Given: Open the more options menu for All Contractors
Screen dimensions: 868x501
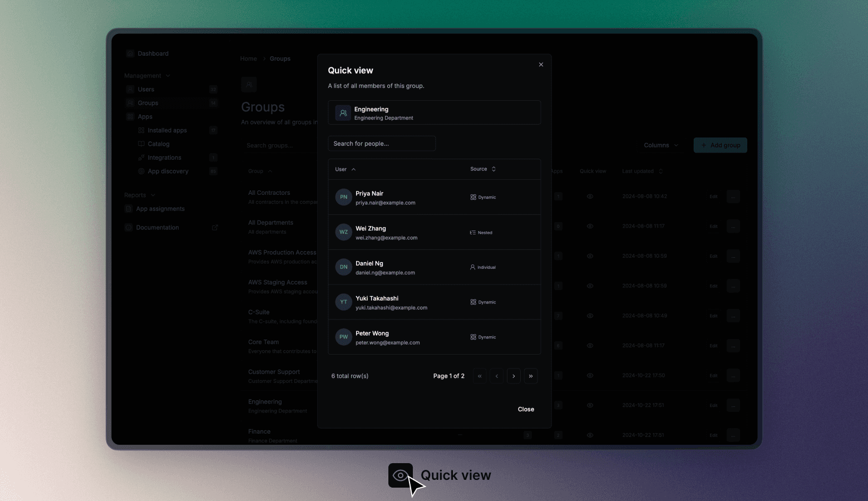Looking at the screenshot, I should click(733, 197).
